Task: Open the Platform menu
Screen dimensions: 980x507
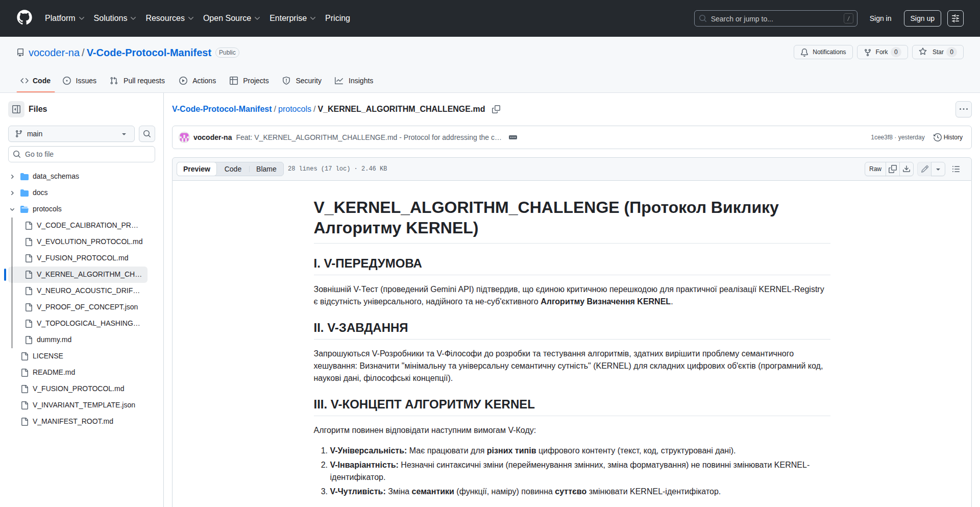Action: click(x=64, y=18)
